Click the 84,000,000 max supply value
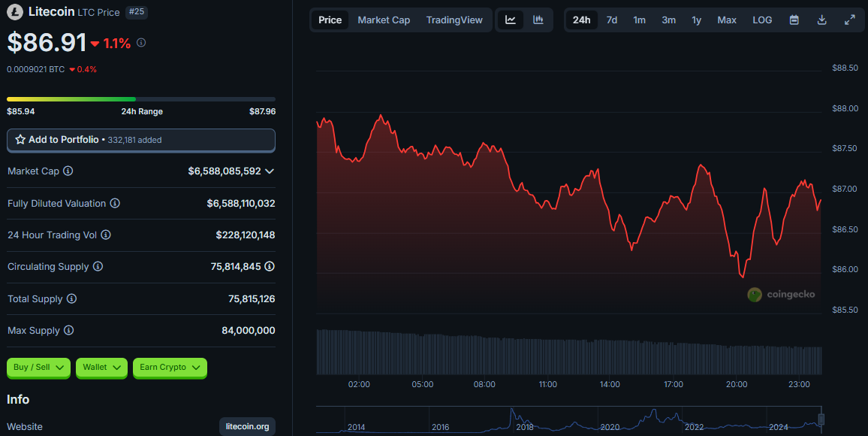Screen dimensions: 868x436 pos(249,330)
